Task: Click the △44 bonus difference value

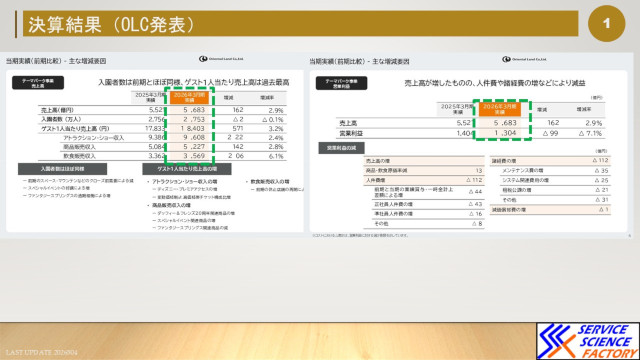Action: pyautogui.click(x=475, y=191)
